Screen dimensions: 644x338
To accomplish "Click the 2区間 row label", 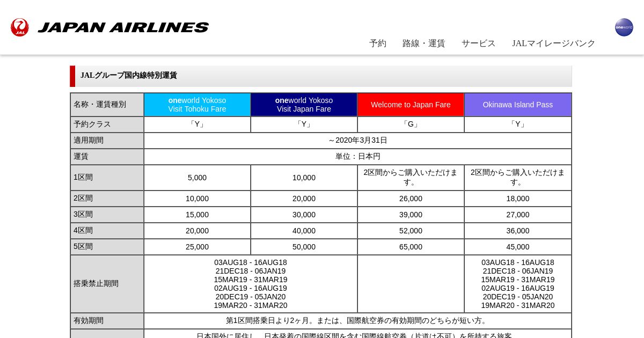I will tap(107, 199).
